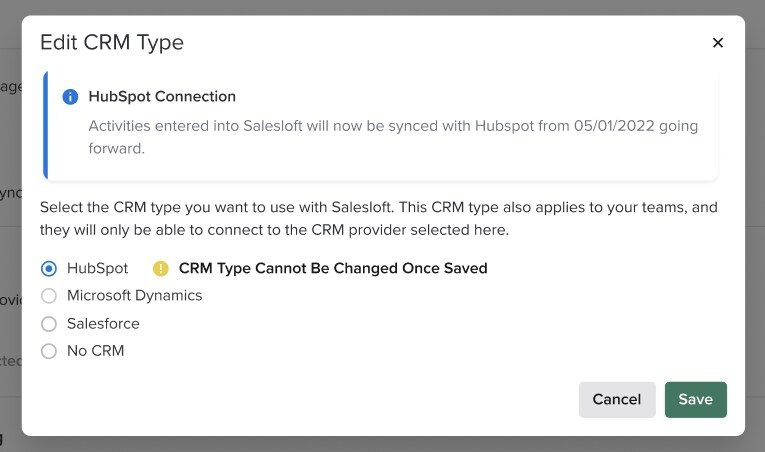Click the 'HubSpot Connection' banner heading
765x452 pixels.
click(162, 97)
